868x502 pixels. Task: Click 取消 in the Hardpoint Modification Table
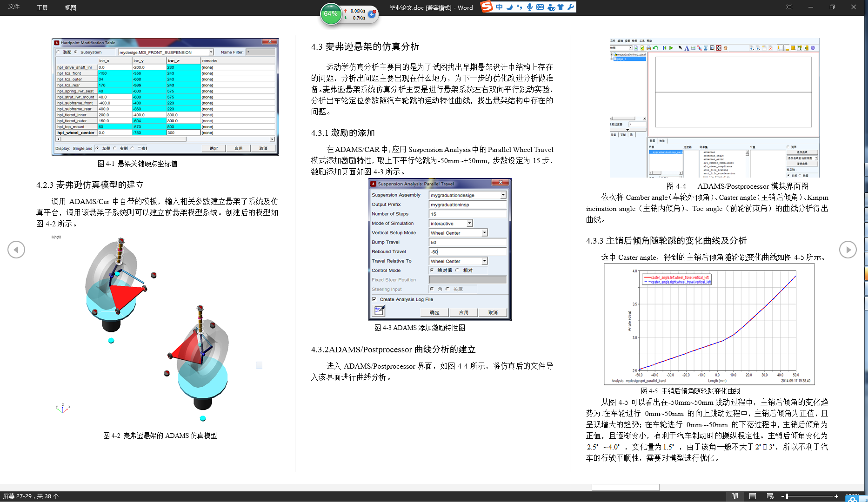point(263,148)
